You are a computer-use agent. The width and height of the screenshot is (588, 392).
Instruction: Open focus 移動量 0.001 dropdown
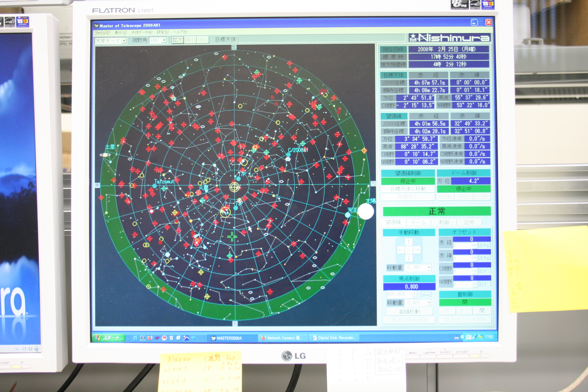click(429, 303)
